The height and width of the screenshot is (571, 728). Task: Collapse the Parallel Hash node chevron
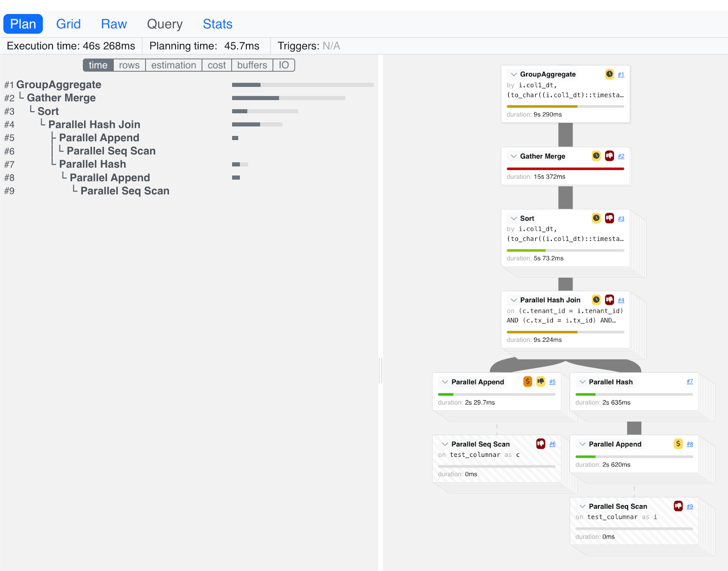tap(582, 382)
